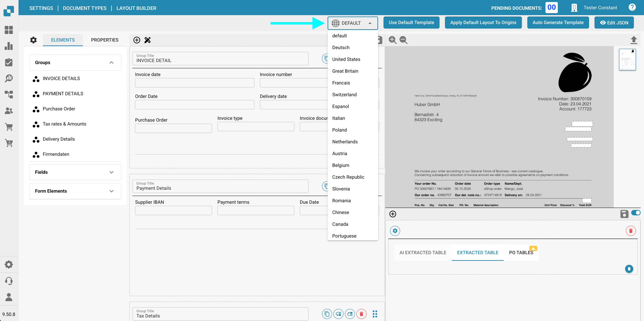
Task: Click the add group plus icon
Action: (137, 40)
